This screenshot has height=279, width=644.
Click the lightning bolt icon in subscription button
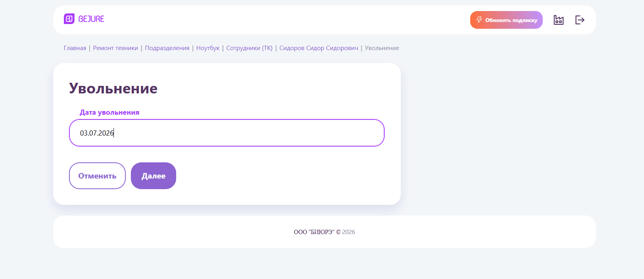(x=479, y=20)
